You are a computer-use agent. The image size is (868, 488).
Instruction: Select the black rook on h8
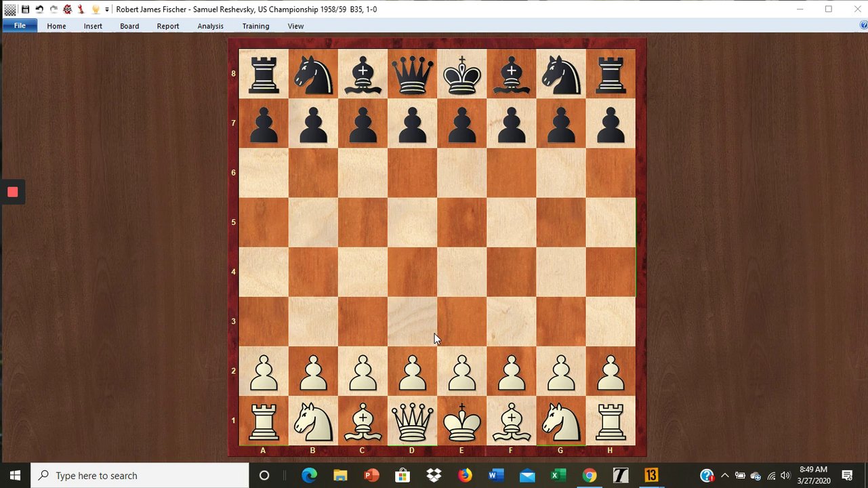point(611,74)
